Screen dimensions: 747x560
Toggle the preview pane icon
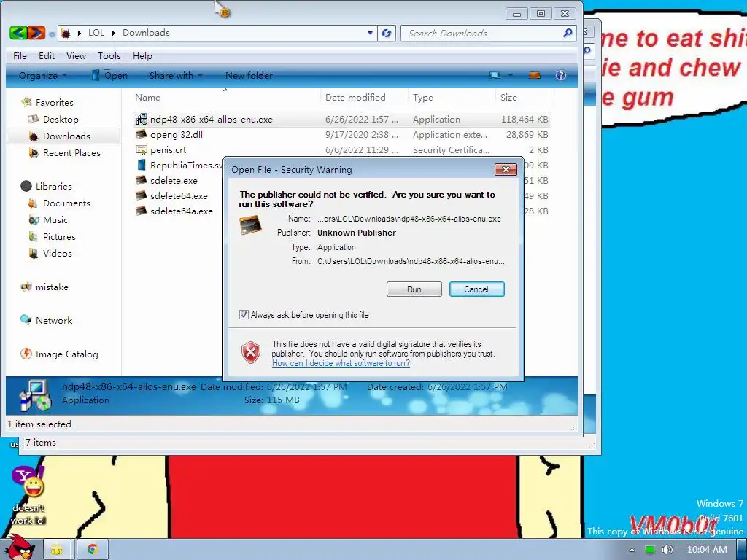535,75
